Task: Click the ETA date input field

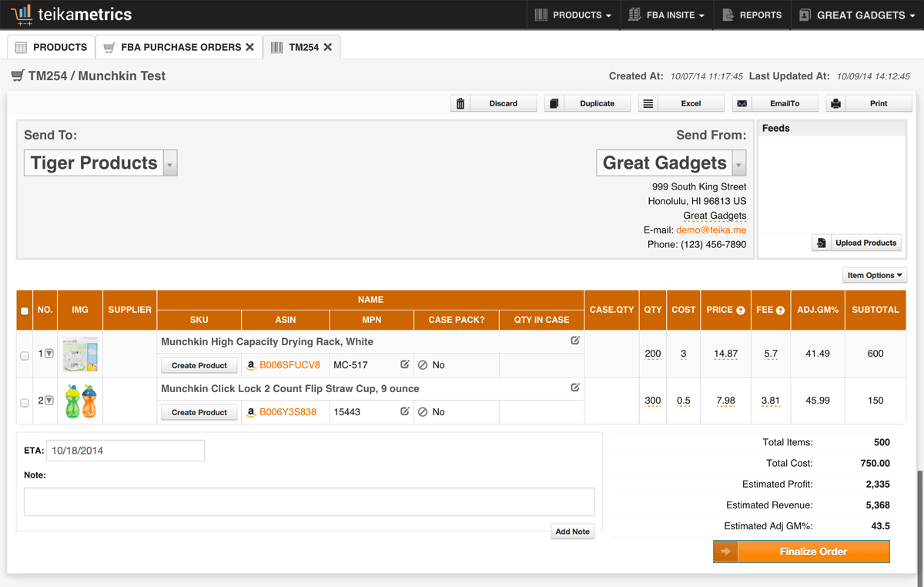Action: (126, 451)
